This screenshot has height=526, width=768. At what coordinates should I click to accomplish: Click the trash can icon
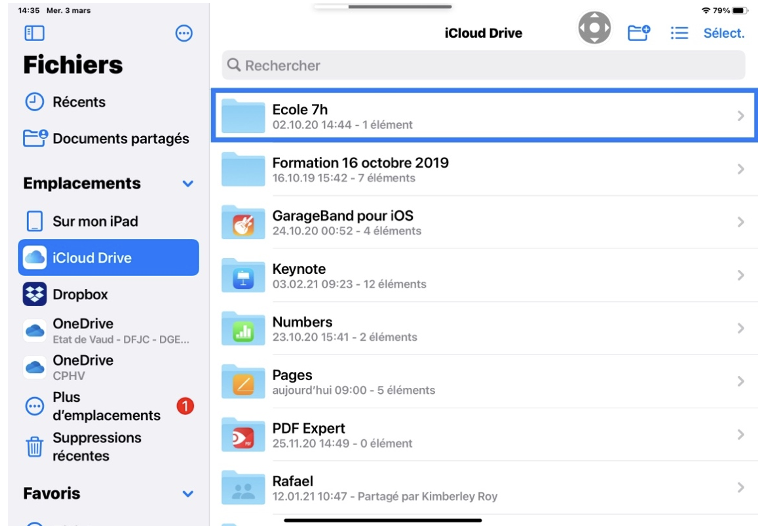pos(34,447)
